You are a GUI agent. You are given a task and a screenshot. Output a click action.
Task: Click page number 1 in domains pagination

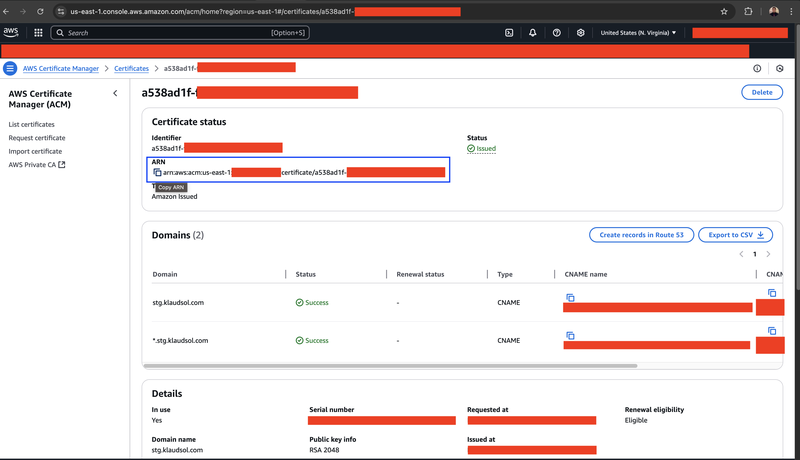tap(755, 254)
